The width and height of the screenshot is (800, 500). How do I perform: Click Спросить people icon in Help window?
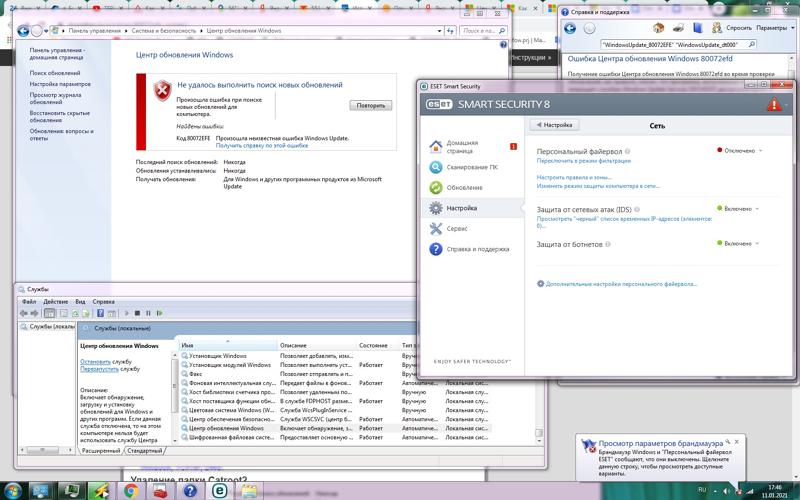tap(717, 28)
